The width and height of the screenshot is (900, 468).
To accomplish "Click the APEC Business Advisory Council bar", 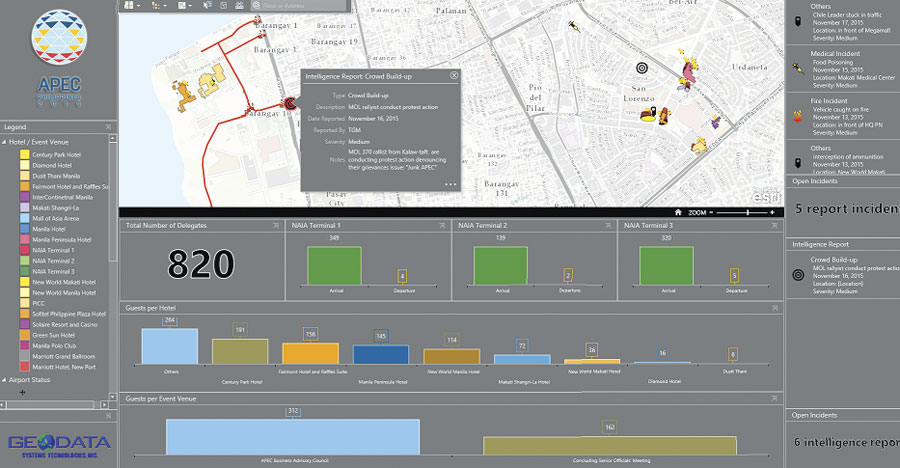I will point(293,437).
